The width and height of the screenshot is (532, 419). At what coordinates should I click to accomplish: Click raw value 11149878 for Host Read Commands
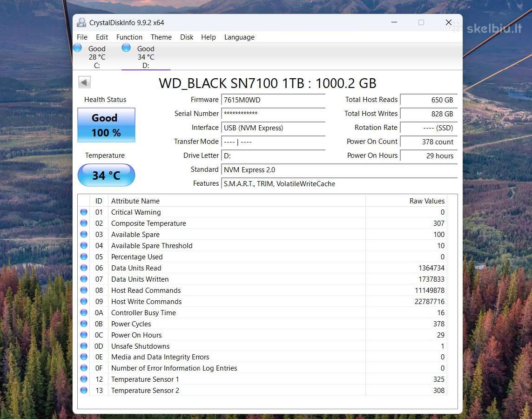click(x=430, y=291)
